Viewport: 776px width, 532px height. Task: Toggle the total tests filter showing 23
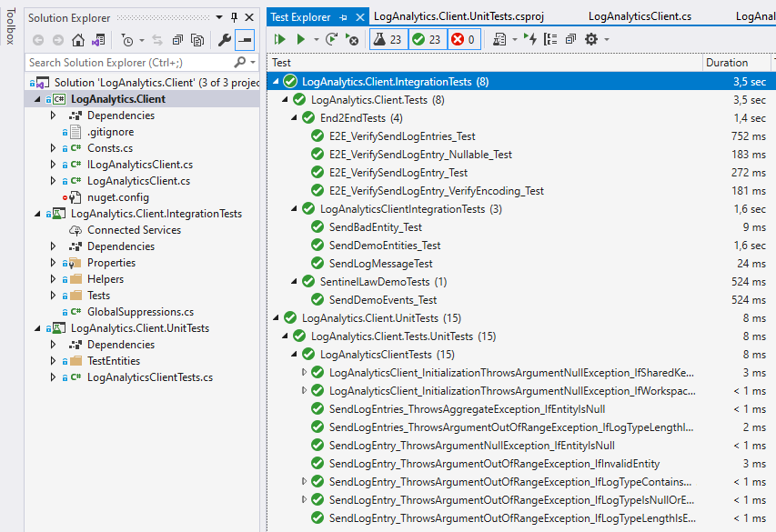[387, 39]
